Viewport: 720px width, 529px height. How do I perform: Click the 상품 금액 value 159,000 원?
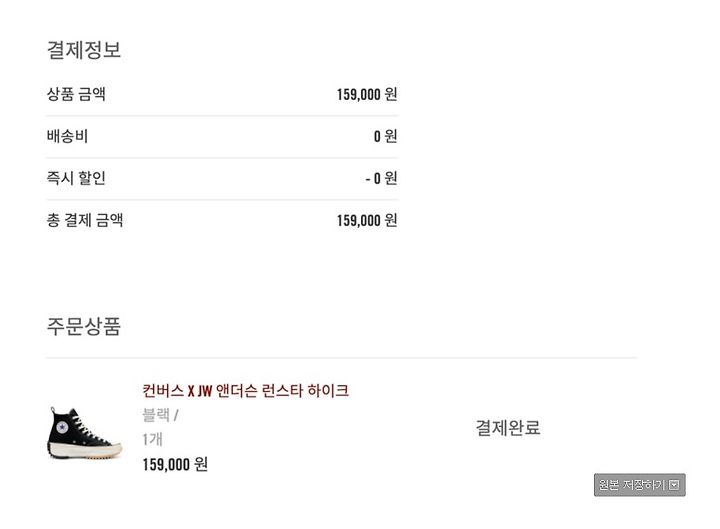(x=367, y=95)
